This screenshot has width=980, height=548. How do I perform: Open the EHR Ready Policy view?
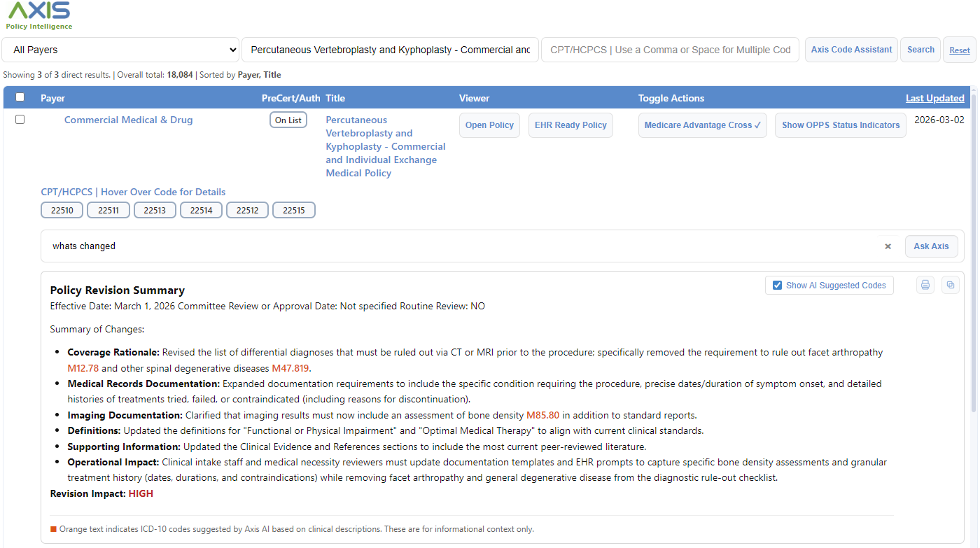point(570,125)
